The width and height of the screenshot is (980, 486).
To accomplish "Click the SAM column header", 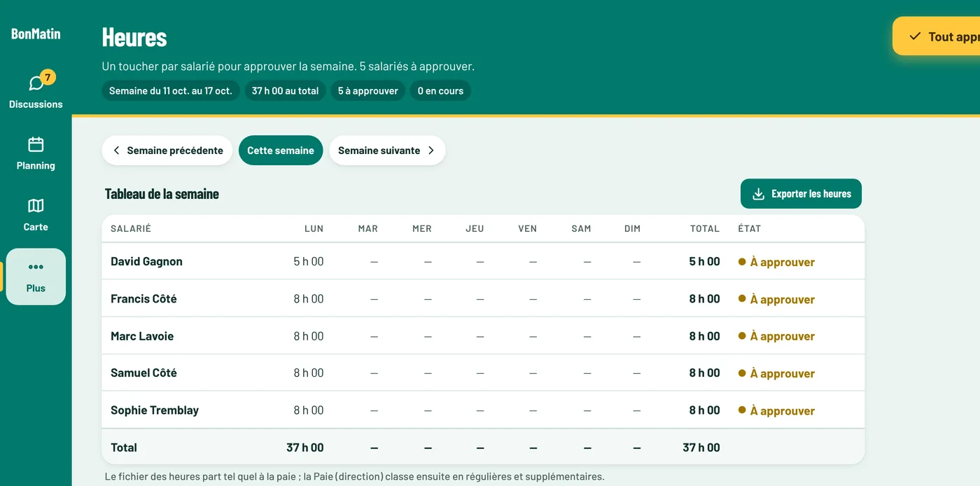I will (581, 228).
